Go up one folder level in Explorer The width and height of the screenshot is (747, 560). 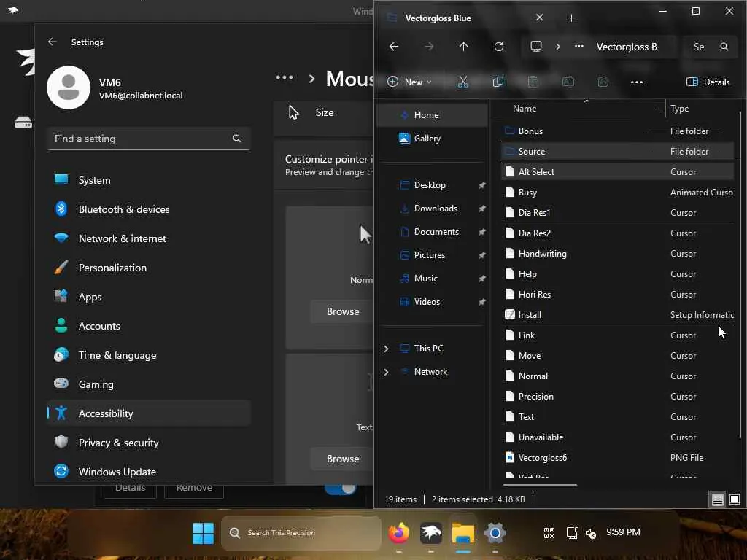click(463, 47)
